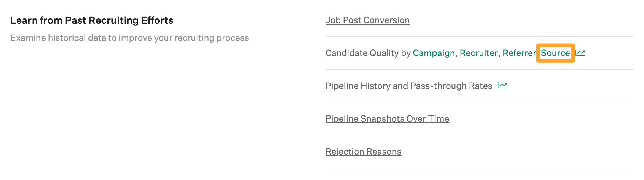644x180 pixels.
Task: Open the Recruiter quality report link
Action: click(479, 53)
